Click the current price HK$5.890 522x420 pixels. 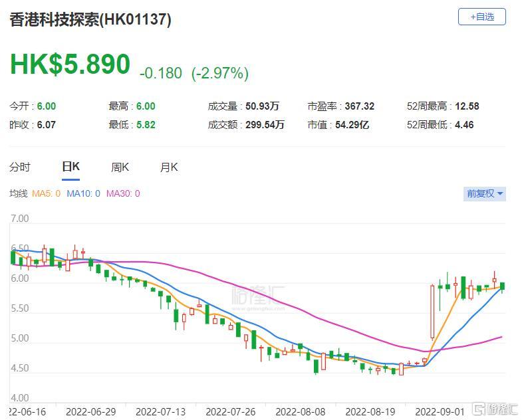(x=70, y=64)
